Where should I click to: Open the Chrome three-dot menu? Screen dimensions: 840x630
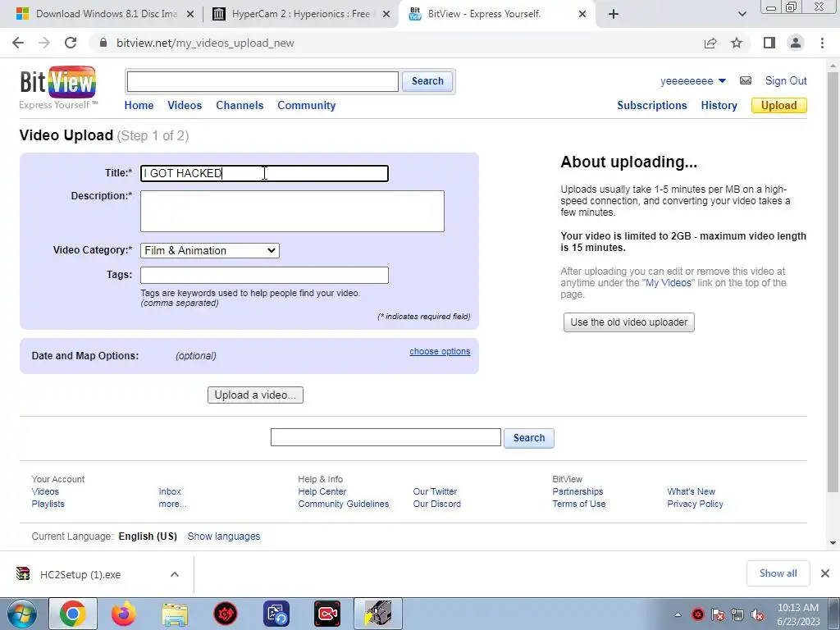pos(822,43)
